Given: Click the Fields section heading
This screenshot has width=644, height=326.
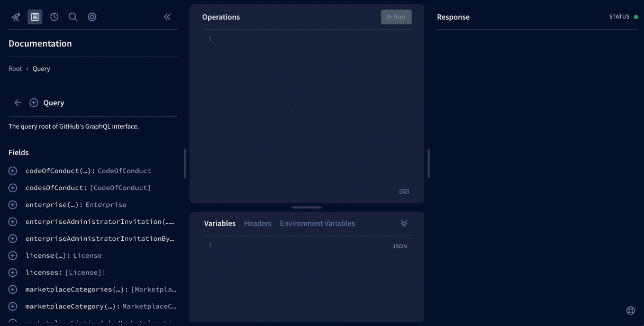Looking at the screenshot, I should click(19, 152).
